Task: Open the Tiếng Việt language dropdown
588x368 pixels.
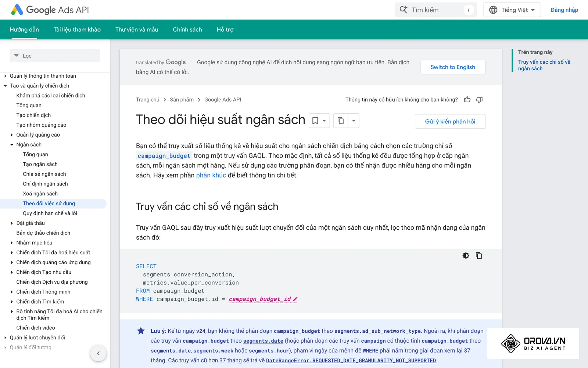Action: (x=512, y=10)
